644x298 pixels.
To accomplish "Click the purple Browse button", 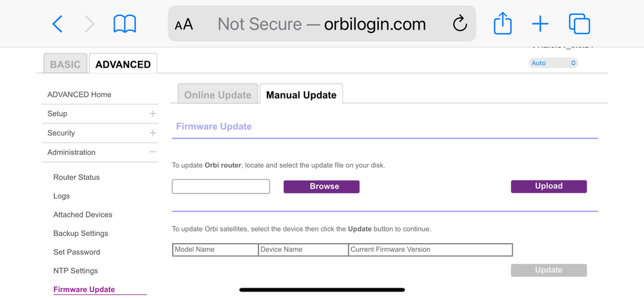I will click(x=321, y=186).
